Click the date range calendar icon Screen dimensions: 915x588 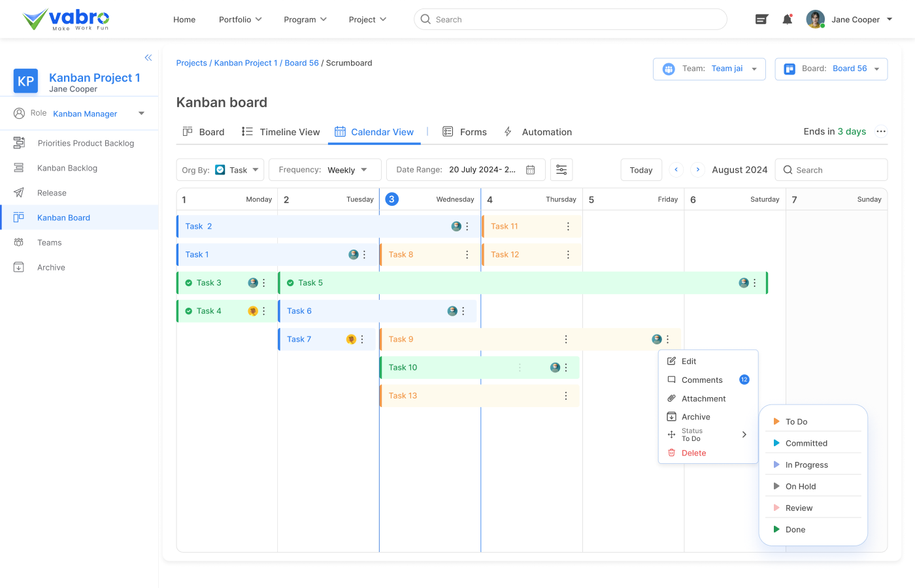(x=531, y=170)
